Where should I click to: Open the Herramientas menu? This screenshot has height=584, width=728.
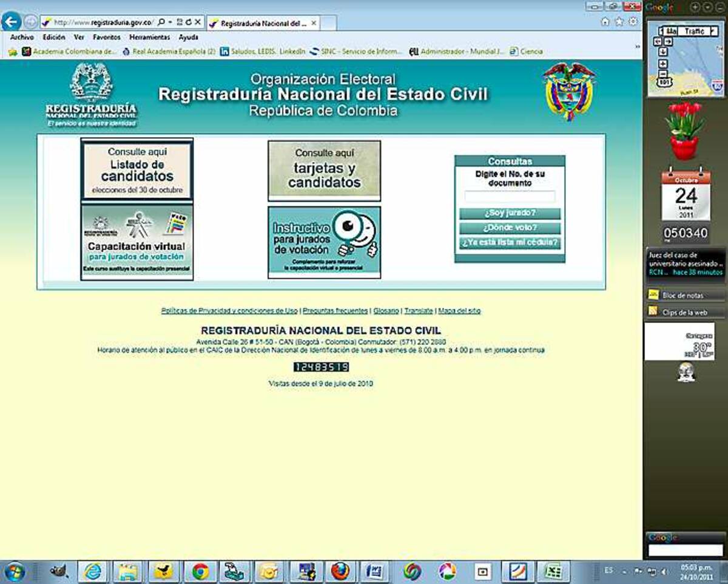point(150,38)
